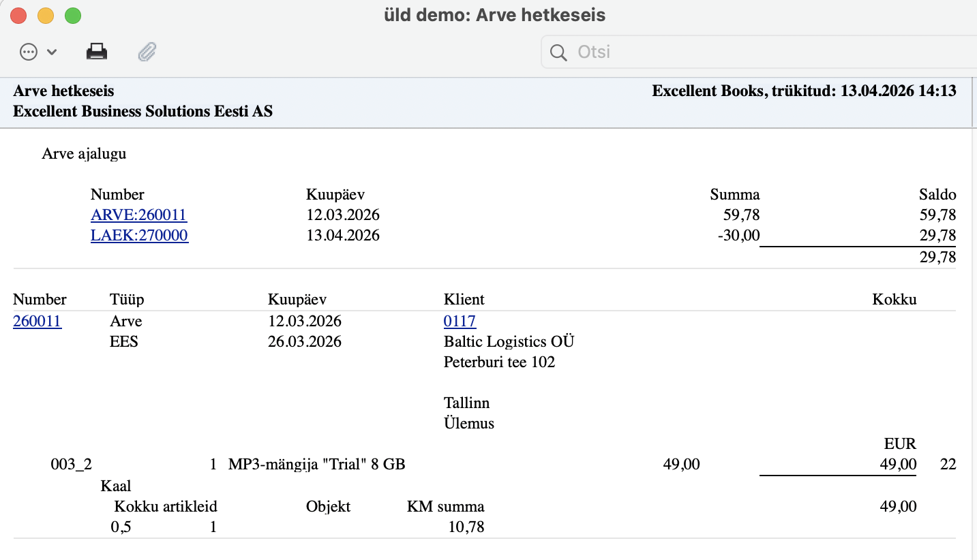977x560 pixels.
Task: Open the ARVE:260011 history link
Action: click(138, 215)
